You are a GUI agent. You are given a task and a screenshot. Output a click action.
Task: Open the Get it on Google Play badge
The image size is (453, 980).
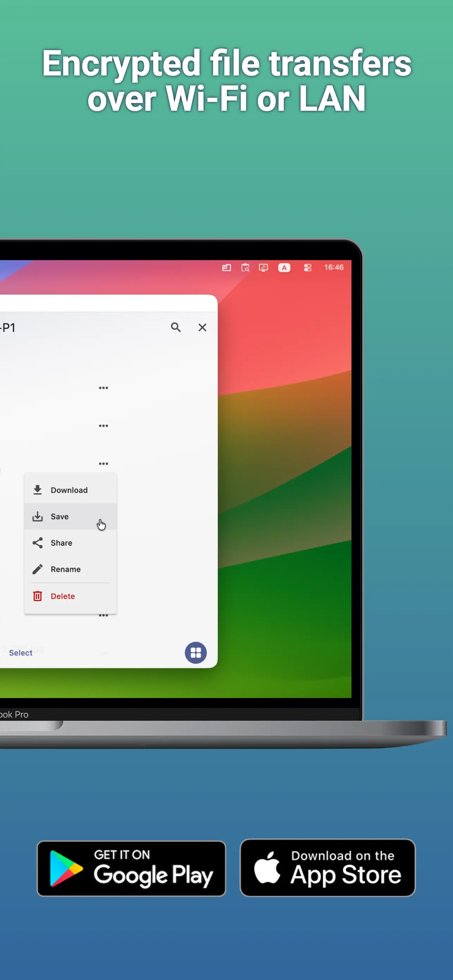click(x=131, y=869)
